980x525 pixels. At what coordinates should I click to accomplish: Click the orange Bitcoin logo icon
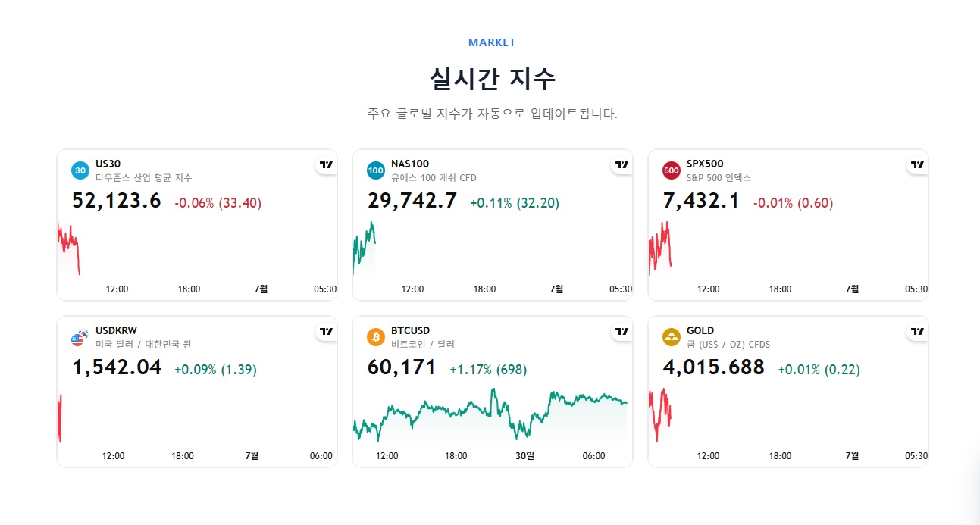376,337
